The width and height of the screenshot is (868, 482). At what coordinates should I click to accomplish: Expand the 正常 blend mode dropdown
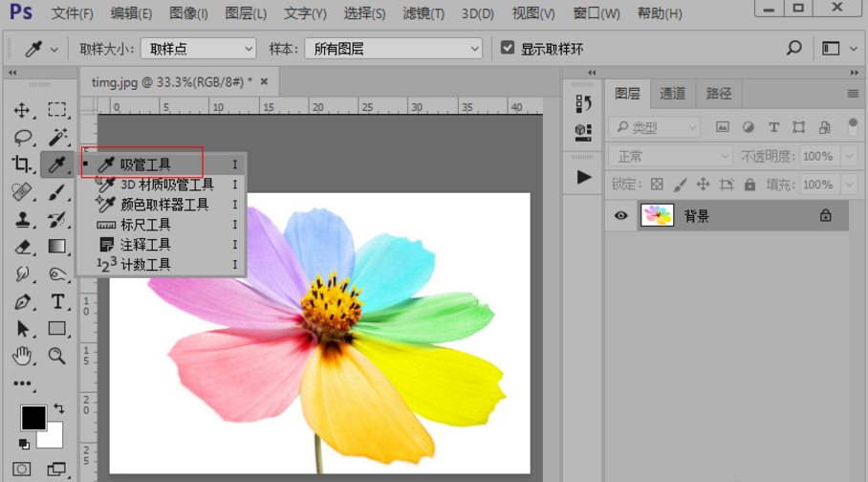point(671,156)
